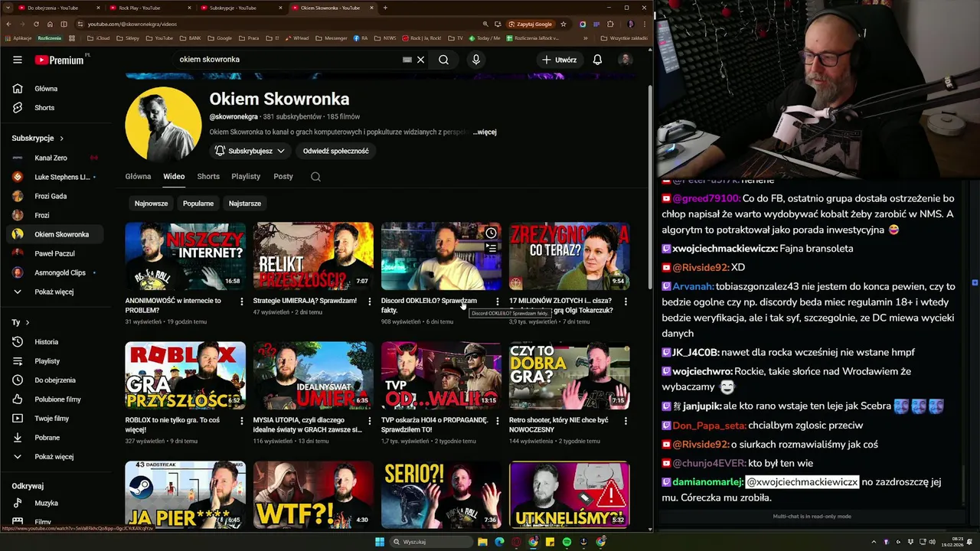Screen dimensions: 980x551
Task: Click the Windows taskbar search box
Action: 430,542
